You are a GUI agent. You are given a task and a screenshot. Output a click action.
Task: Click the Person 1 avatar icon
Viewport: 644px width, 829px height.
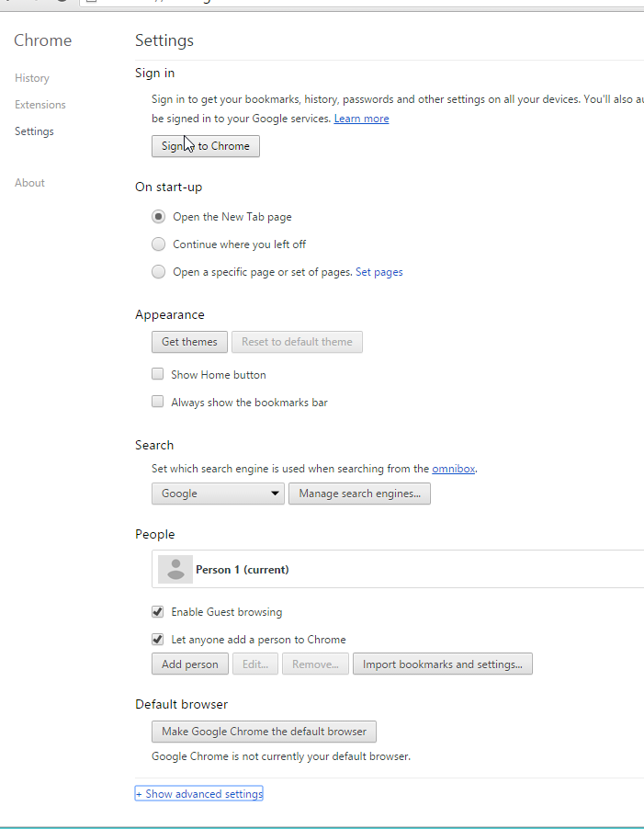[x=175, y=570]
